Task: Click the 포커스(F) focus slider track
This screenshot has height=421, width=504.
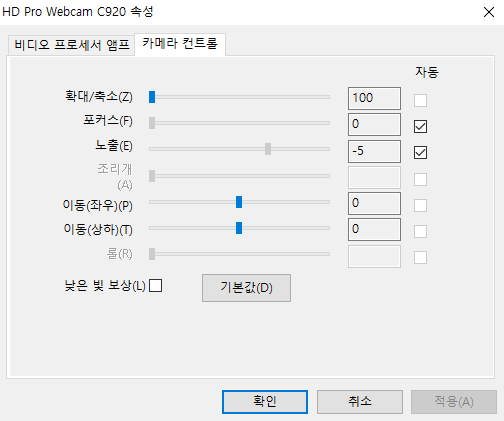Action: click(239, 123)
